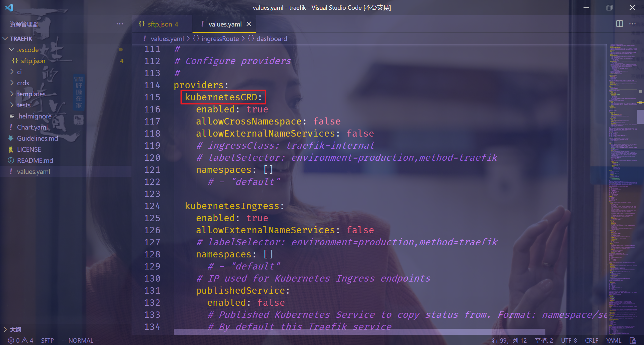Click the Guidelines.md markdown file icon
This screenshot has height=345, width=644.
pos(11,138)
